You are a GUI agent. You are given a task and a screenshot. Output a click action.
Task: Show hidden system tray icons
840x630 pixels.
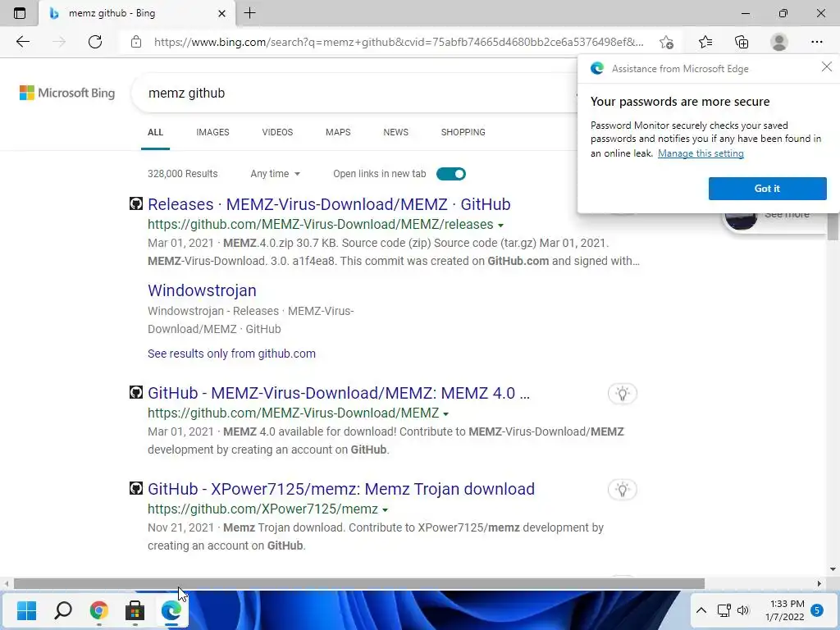click(x=701, y=610)
